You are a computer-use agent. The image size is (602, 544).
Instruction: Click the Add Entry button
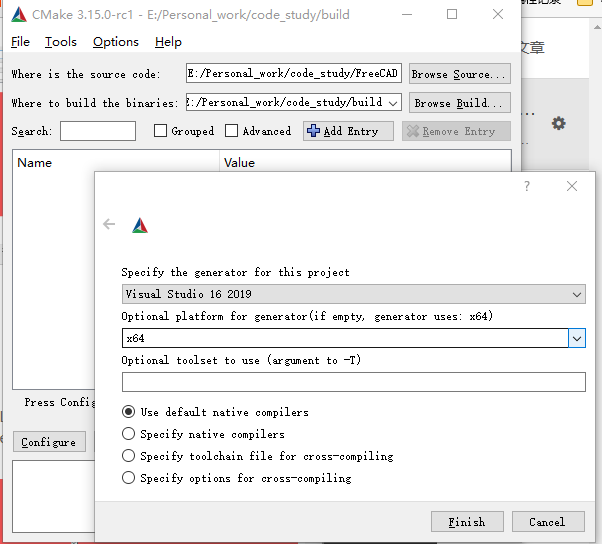pos(348,131)
